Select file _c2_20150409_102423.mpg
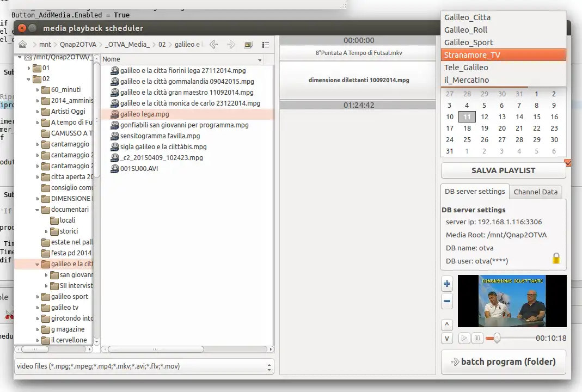Image resolution: width=582 pixels, height=392 pixels. [x=162, y=158]
